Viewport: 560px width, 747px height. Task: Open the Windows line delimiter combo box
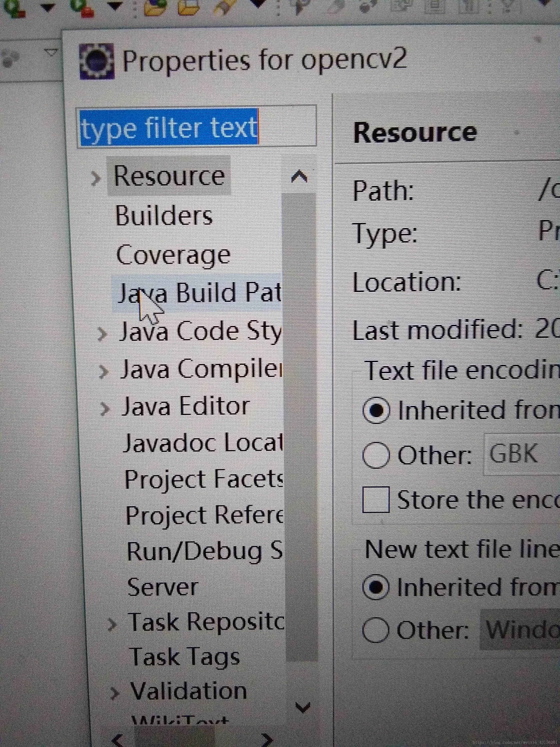pyautogui.click(x=520, y=629)
